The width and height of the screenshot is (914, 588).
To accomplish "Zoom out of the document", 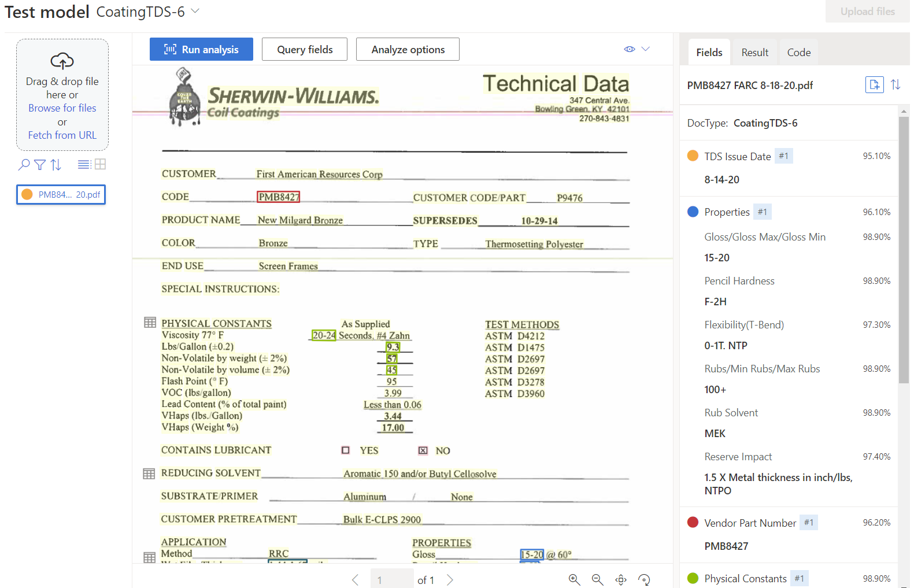I will click(597, 579).
